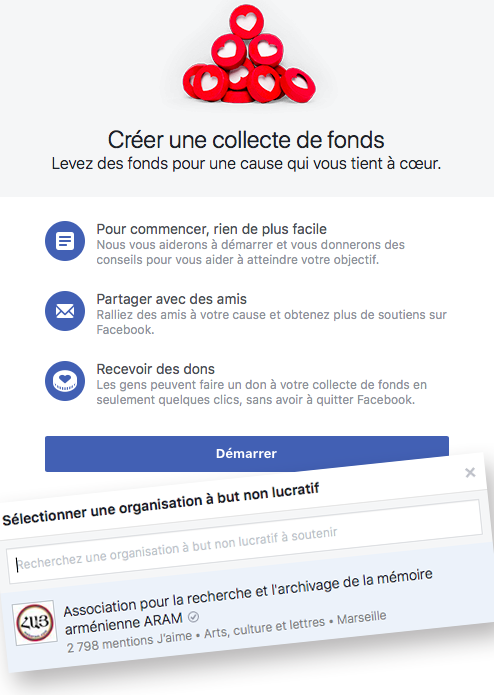Image resolution: width=494 pixels, height=695 pixels.
Task: Click the Recevoir des dons title
Action: (156, 369)
